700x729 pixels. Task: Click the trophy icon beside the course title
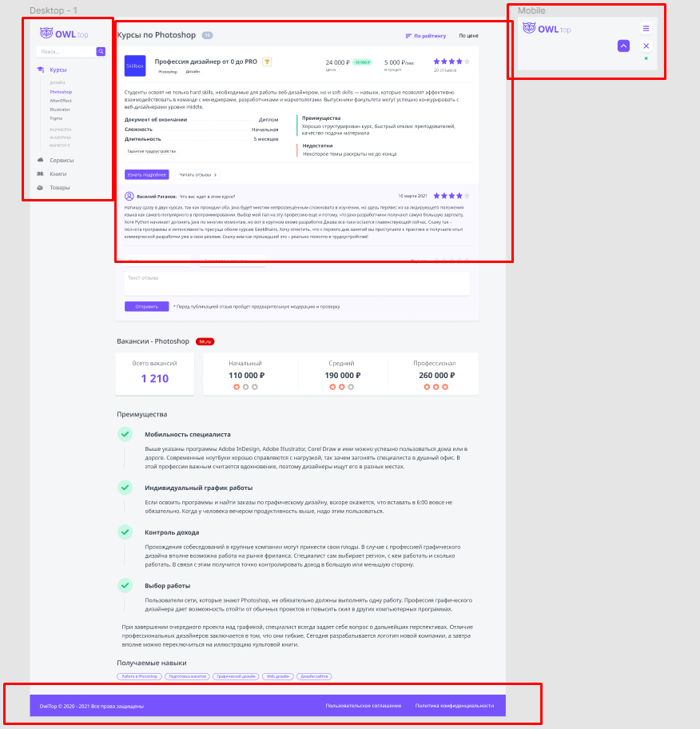click(x=267, y=62)
